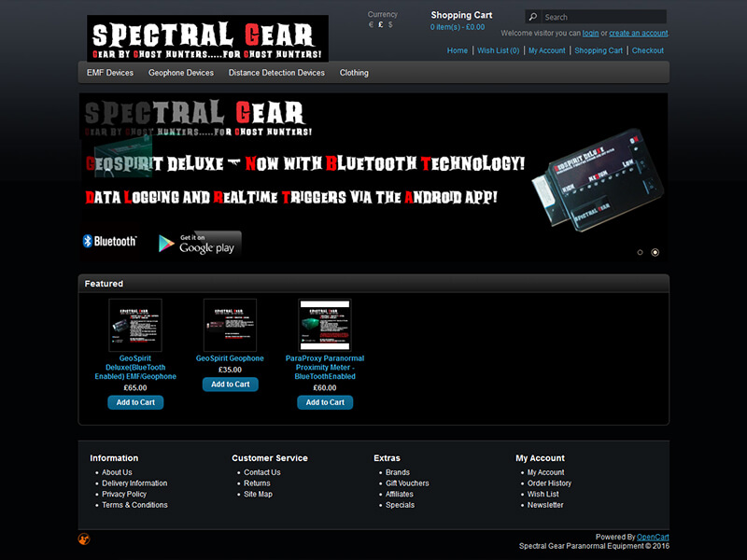Open Affiliates in the footer
Screen dimensions: 747x560
(400, 495)
